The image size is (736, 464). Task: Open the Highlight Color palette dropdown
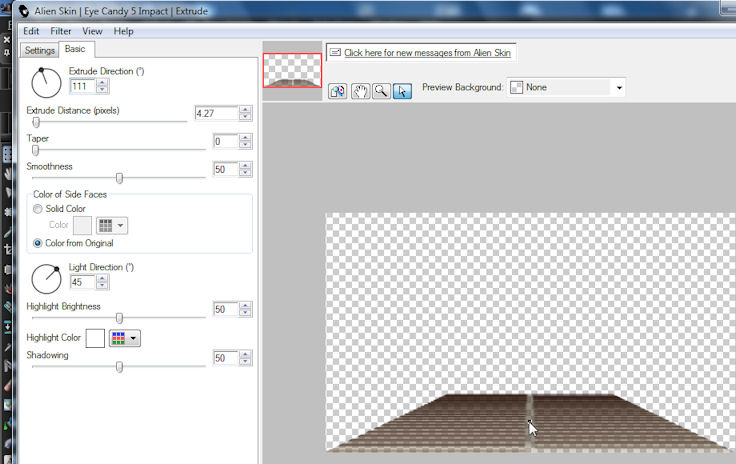pos(125,338)
